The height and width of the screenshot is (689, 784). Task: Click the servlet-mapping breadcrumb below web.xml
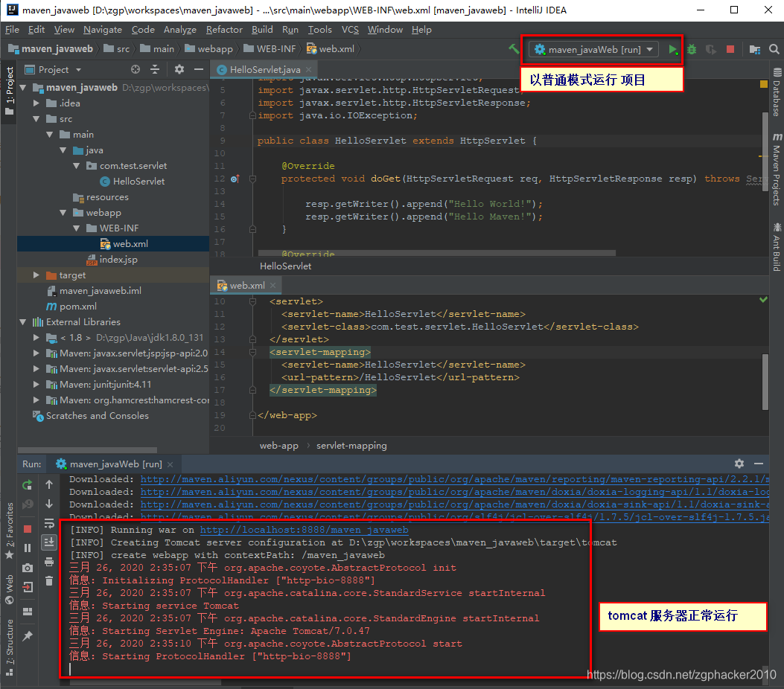[x=351, y=445]
